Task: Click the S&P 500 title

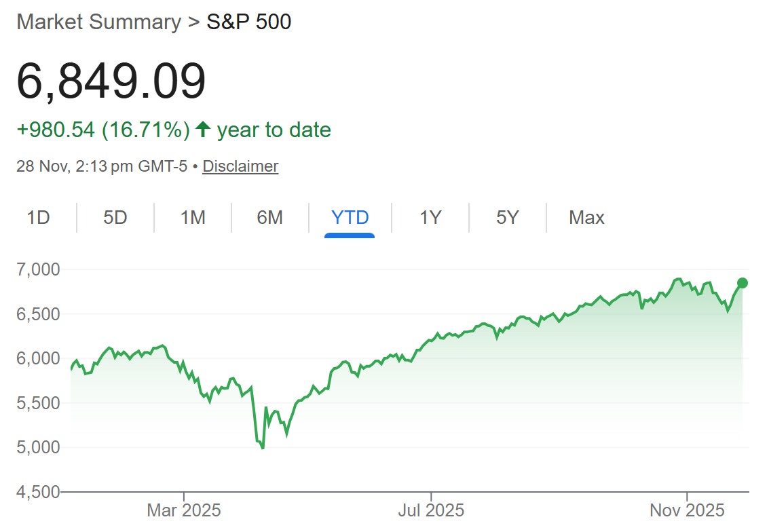Action: pos(248,22)
